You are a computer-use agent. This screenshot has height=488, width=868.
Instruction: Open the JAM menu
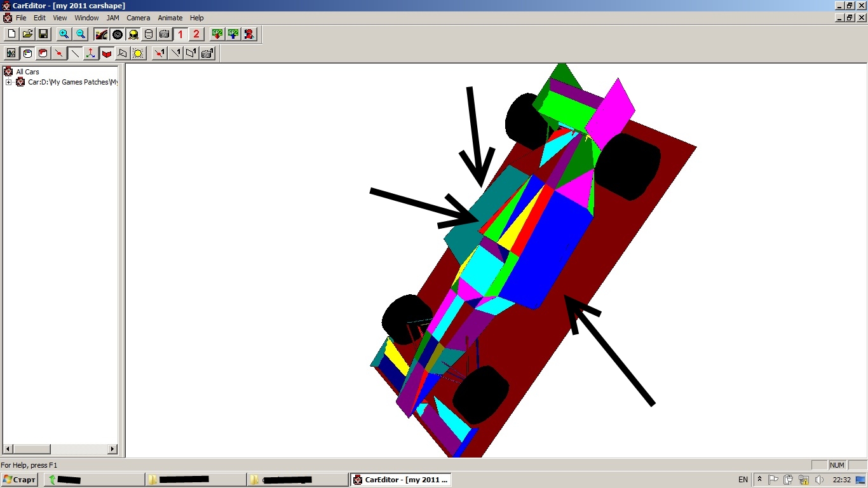coord(112,18)
